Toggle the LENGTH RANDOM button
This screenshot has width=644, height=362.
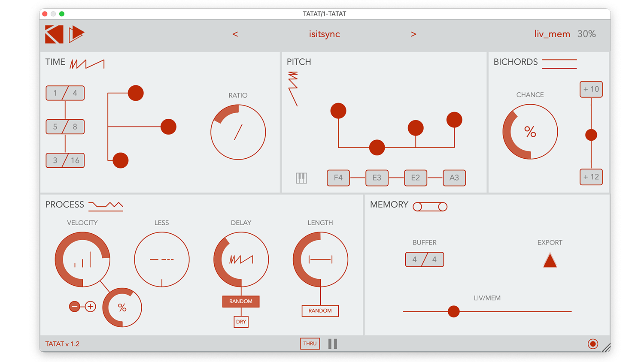pyautogui.click(x=320, y=311)
